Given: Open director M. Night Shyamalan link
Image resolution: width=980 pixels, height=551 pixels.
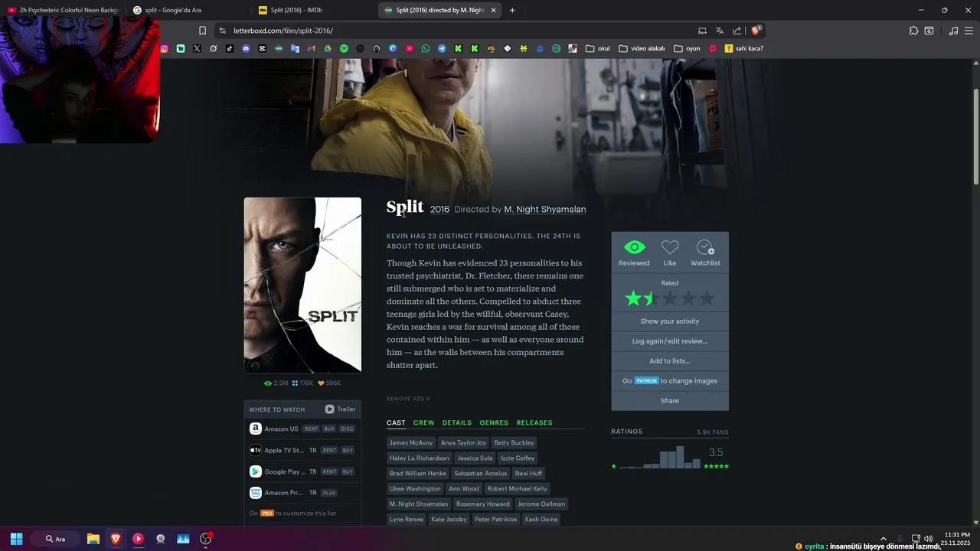Looking at the screenshot, I should coord(544,209).
